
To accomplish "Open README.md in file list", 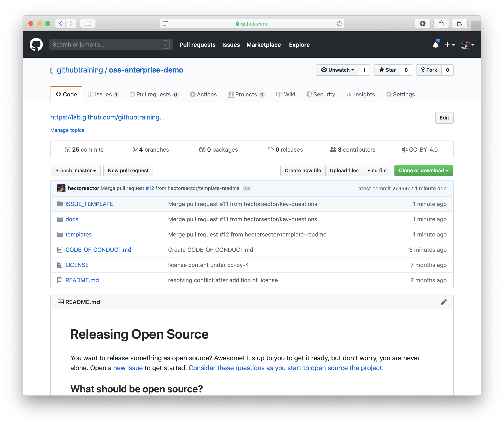I will [82, 280].
